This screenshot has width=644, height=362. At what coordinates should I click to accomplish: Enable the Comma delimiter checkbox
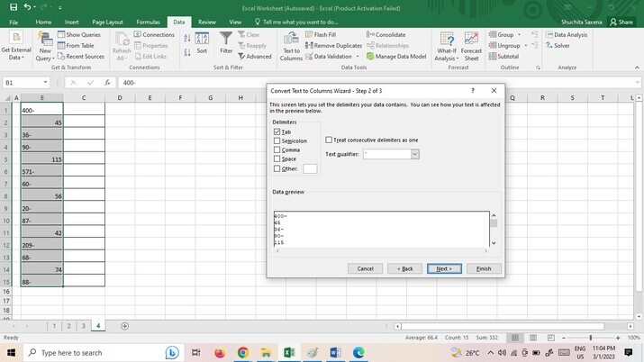click(x=277, y=150)
